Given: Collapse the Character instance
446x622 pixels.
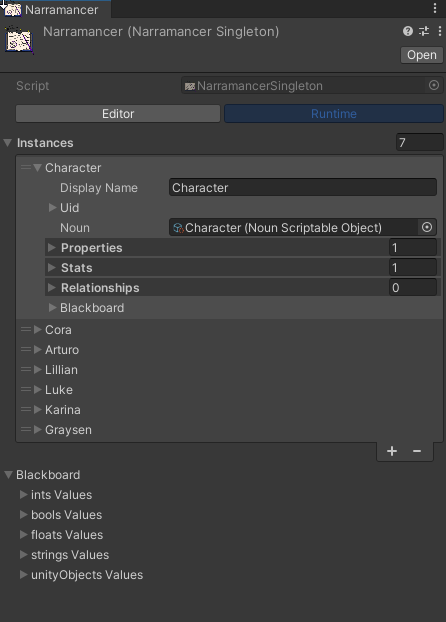Looking at the screenshot, I should [38, 167].
